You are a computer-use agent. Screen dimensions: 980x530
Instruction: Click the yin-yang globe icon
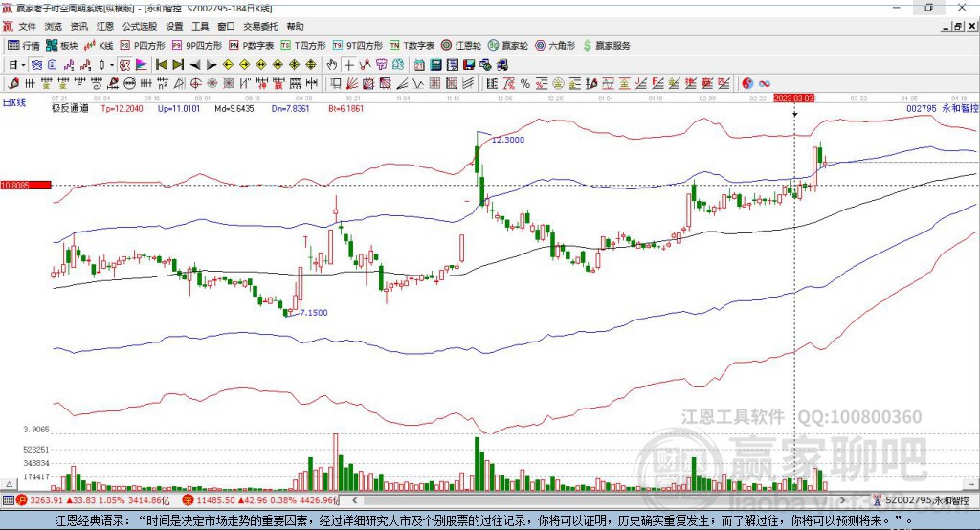tap(747, 83)
